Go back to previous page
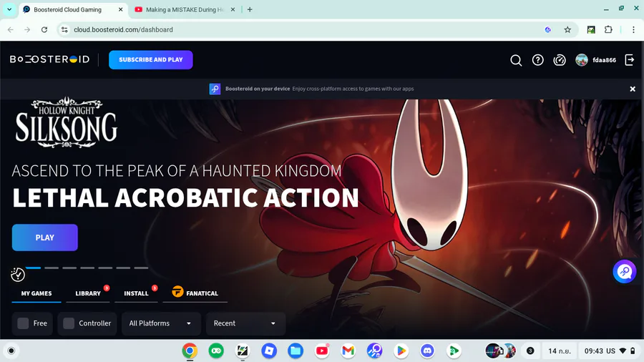Viewport: 644px width, 362px height. pyautogui.click(x=11, y=29)
